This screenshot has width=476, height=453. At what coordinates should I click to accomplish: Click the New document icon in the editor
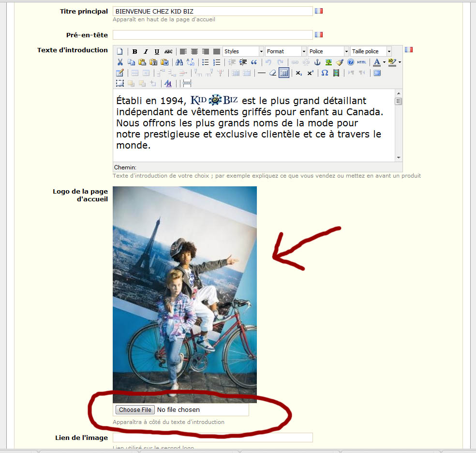120,51
